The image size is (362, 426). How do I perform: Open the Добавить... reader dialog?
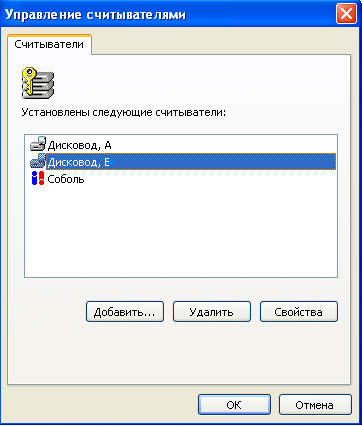(x=125, y=312)
